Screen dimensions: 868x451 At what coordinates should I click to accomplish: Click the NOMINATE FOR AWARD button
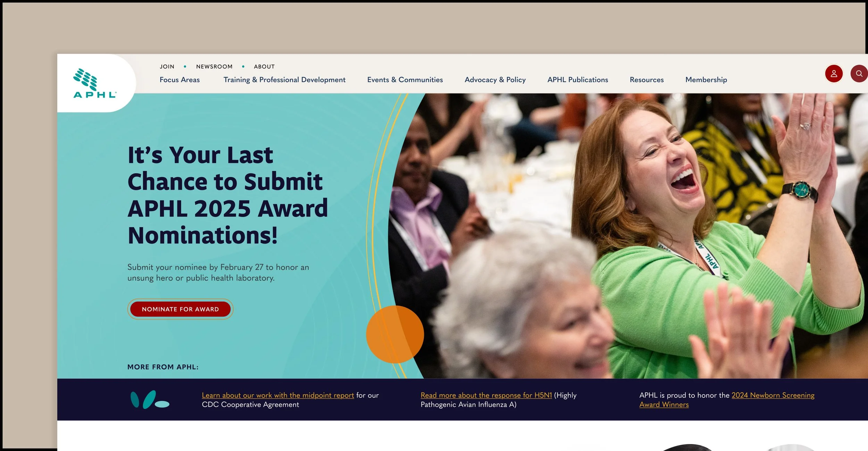[180, 309]
